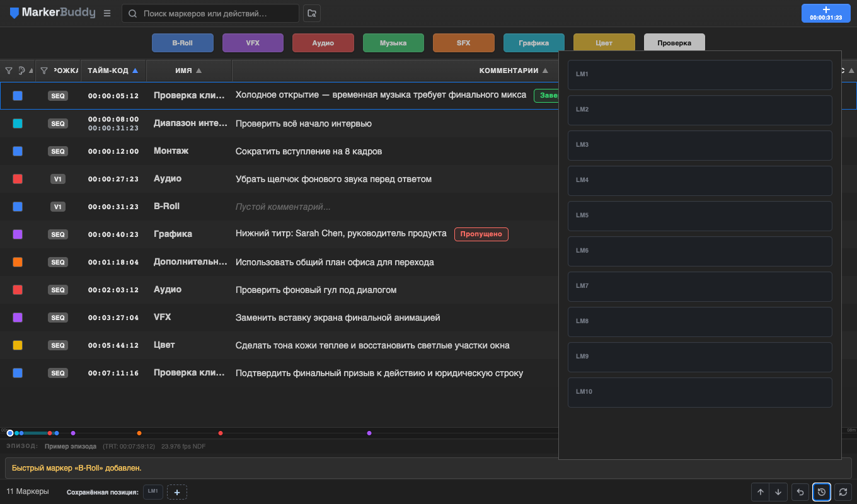Click the undo arrow button
This screenshot has height=504, width=857.
[800, 492]
